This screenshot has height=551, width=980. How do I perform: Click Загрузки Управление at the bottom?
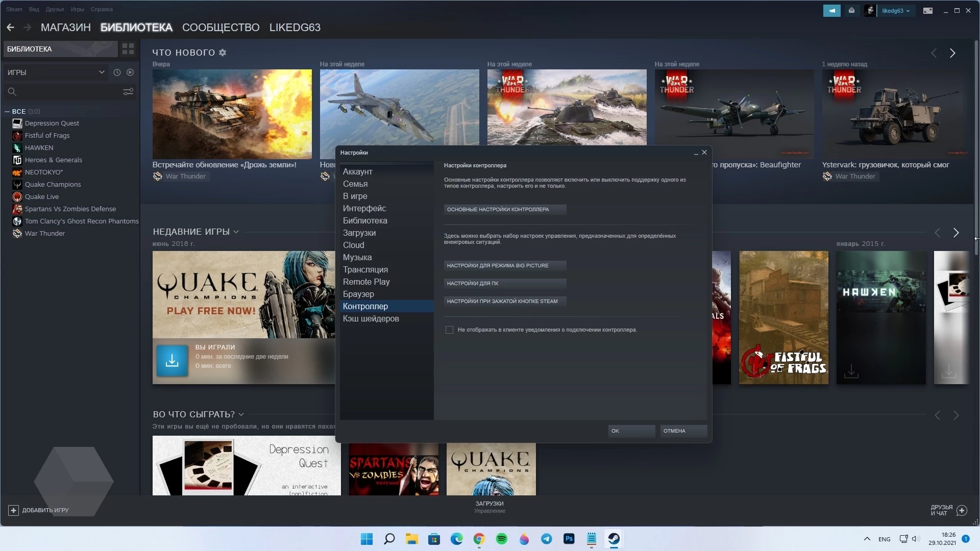tap(489, 507)
